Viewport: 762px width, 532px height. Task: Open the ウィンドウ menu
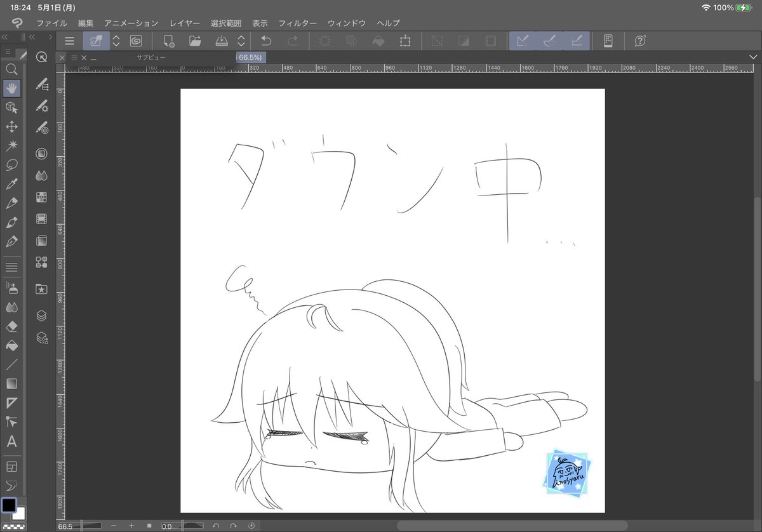pyautogui.click(x=347, y=23)
